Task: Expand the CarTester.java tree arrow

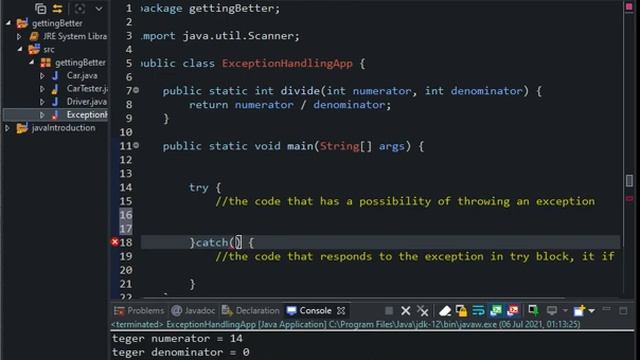Action: coord(42,89)
